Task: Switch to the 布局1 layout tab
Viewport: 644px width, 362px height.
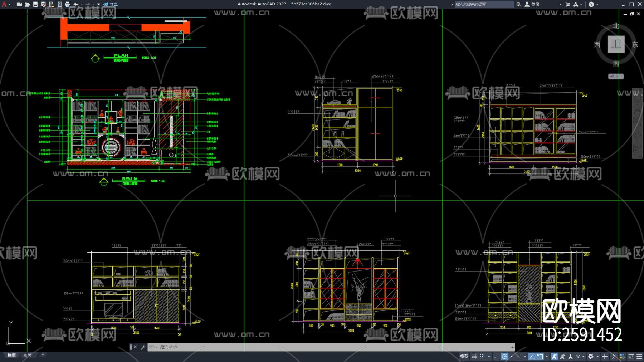Action: (x=28, y=355)
